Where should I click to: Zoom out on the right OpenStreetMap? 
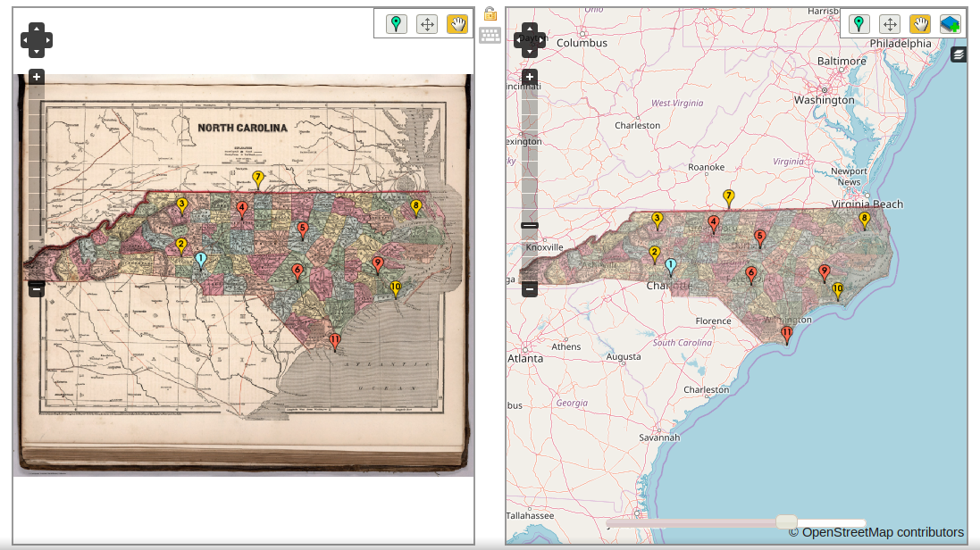pos(530,288)
